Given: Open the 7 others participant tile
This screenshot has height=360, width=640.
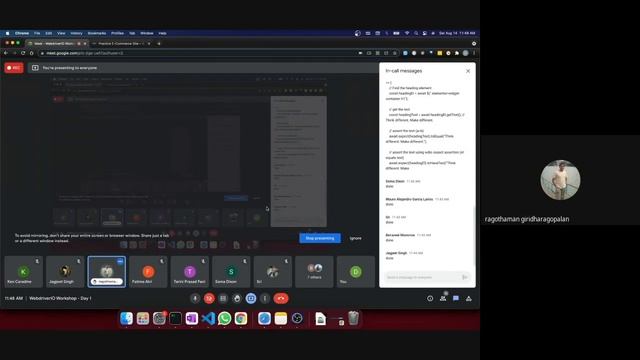Looking at the screenshot, I should (x=314, y=272).
